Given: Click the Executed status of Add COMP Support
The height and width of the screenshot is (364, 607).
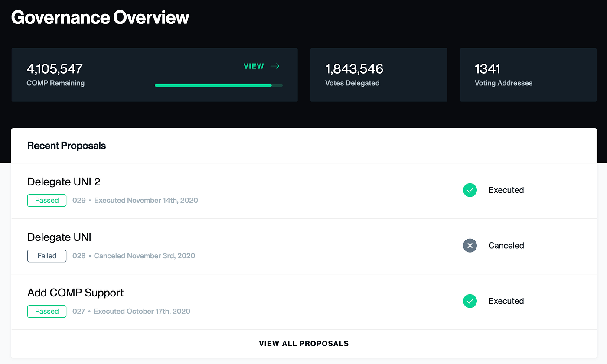Looking at the screenshot, I should [506, 301].
